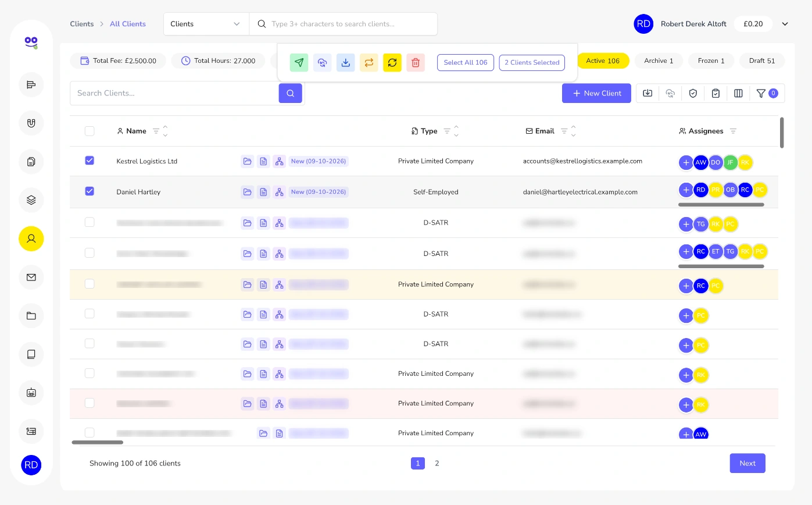Open the Name column filter menu

156,131
